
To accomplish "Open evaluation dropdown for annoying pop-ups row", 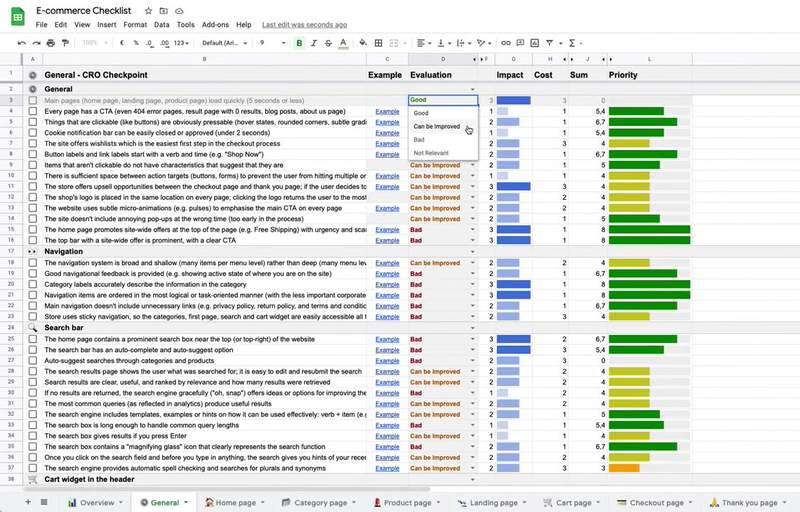I will pos(472,219).
